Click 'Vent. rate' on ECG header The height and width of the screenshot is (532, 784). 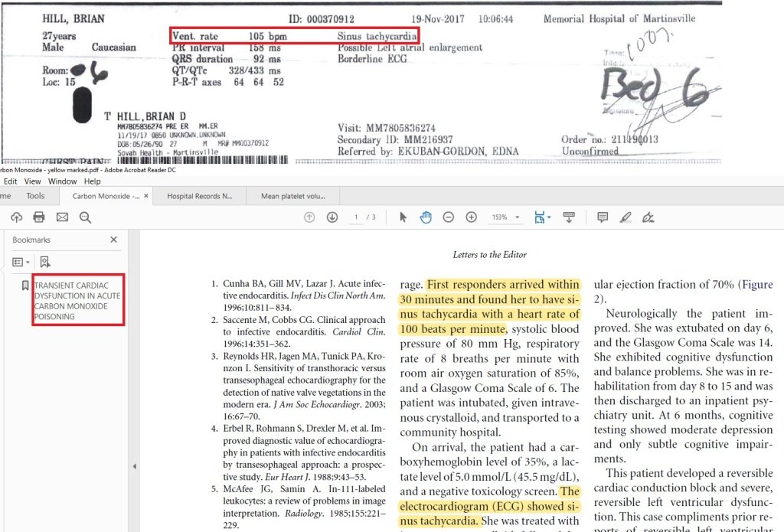195,36
